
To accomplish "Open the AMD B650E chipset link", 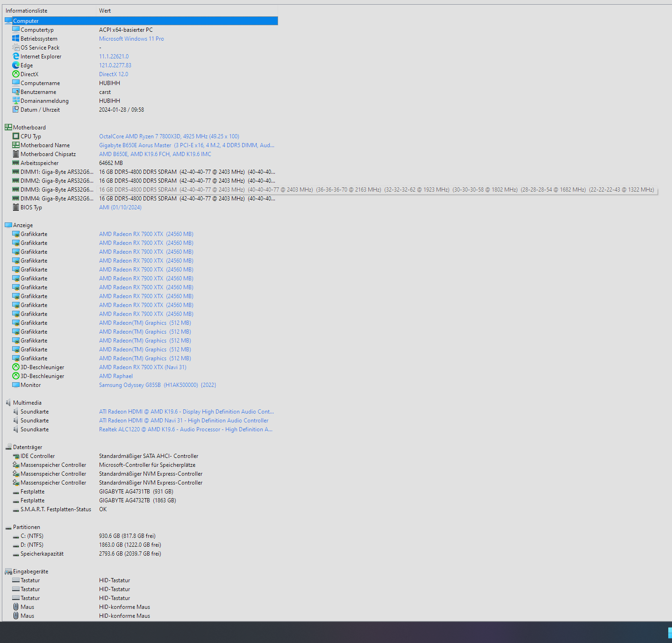I will 155,154.
